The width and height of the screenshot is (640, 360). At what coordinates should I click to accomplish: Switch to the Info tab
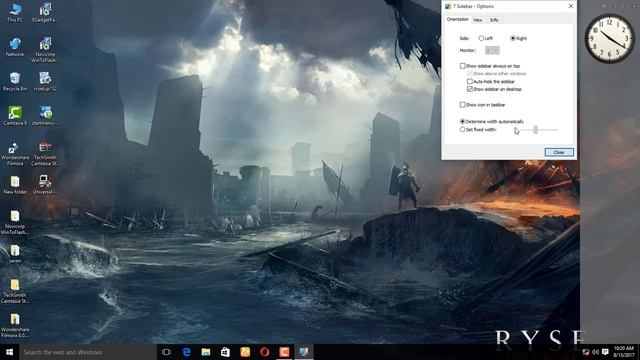[494, 20]
